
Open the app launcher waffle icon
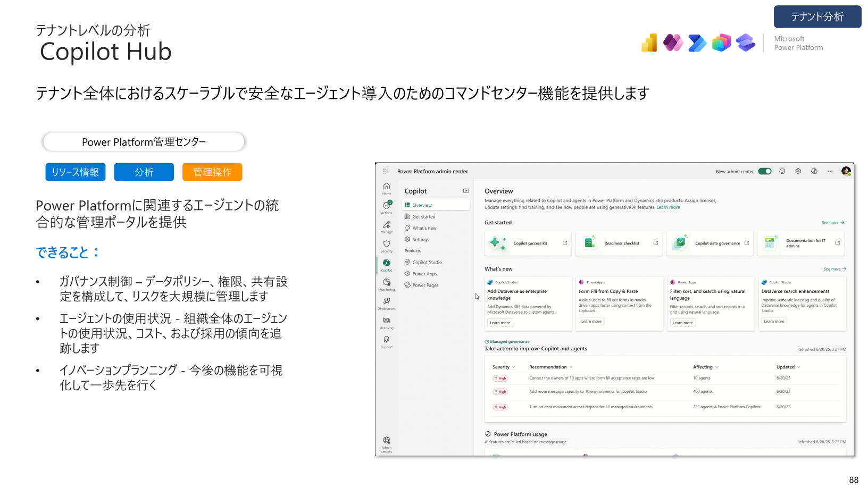386,171
